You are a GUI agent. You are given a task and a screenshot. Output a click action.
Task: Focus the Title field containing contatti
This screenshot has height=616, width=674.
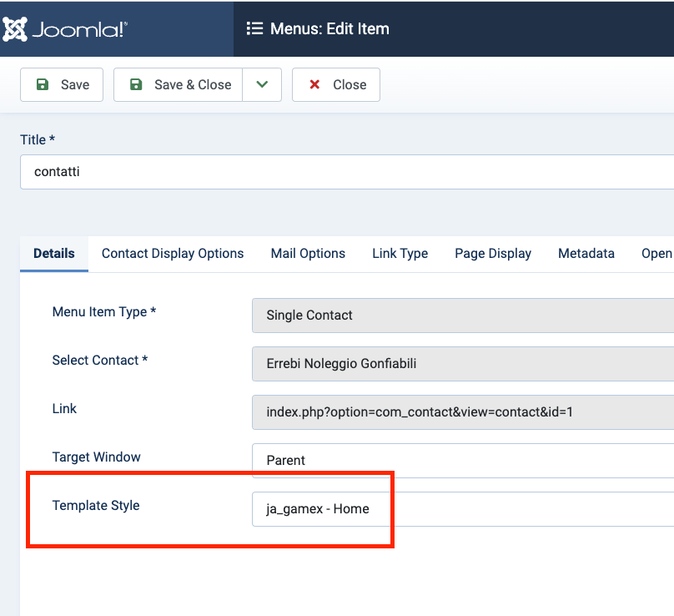click(x=346, y=172)
